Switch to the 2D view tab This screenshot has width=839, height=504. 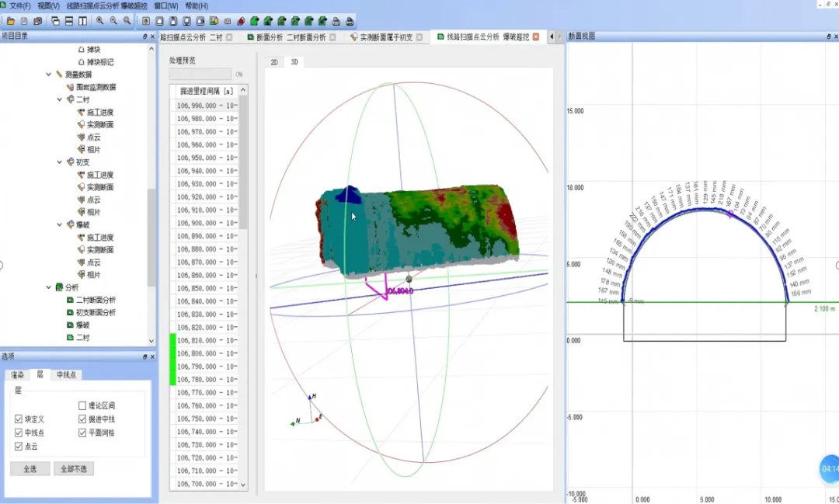click(274, 62)
